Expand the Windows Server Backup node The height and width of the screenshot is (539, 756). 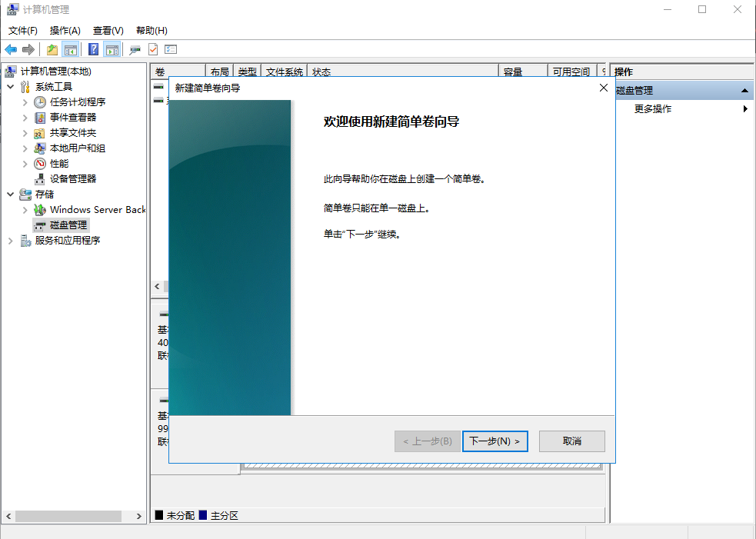coord(25,210)
